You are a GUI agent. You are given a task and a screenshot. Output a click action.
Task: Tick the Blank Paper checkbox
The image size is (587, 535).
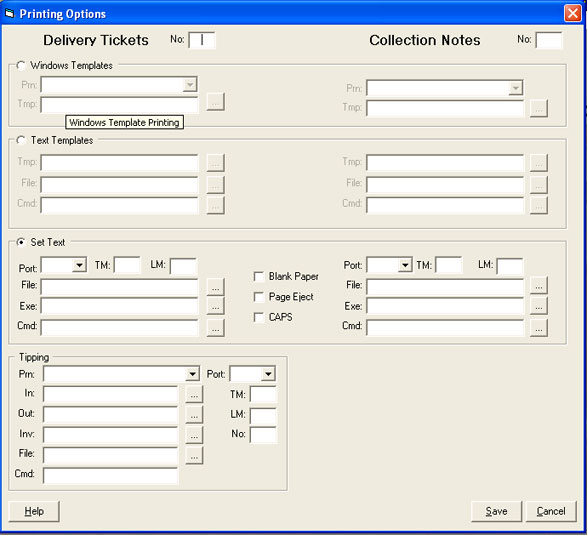259,277
